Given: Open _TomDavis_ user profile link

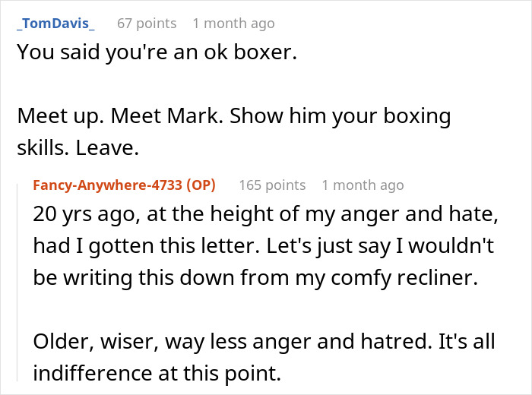Looking at the screenshot, I should pyautogui.click(x=55, y=24).
